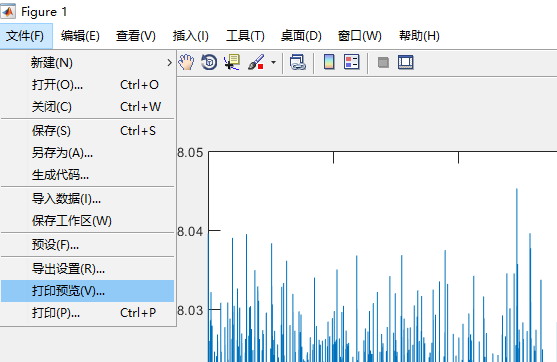Open the 插入(I) menu
This screenshot has width=557, height=362.
pos(190,36)
